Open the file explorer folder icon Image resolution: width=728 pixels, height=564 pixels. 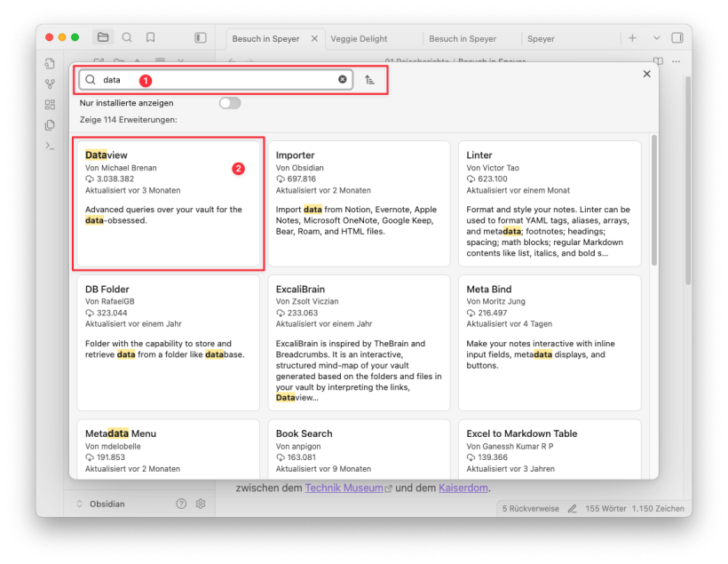(103, 37)
